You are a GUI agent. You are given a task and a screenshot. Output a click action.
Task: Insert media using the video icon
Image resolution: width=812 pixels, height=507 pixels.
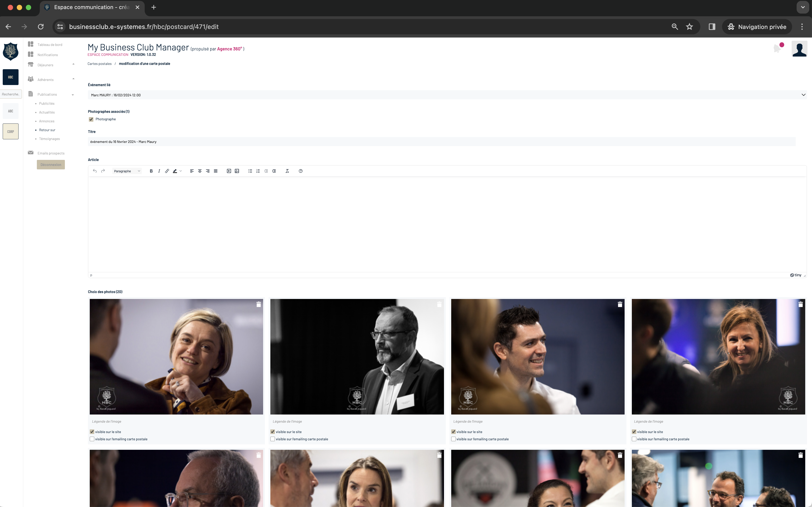[229, 171]
